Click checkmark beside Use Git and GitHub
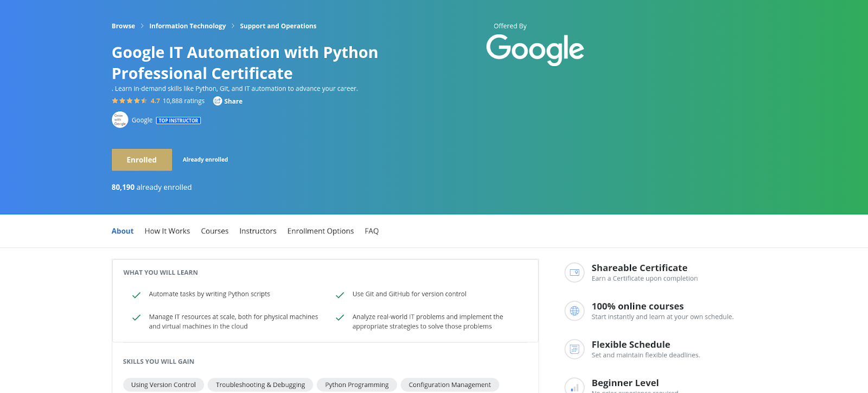This screenshot has height=393, width=868. coord(340,295)
